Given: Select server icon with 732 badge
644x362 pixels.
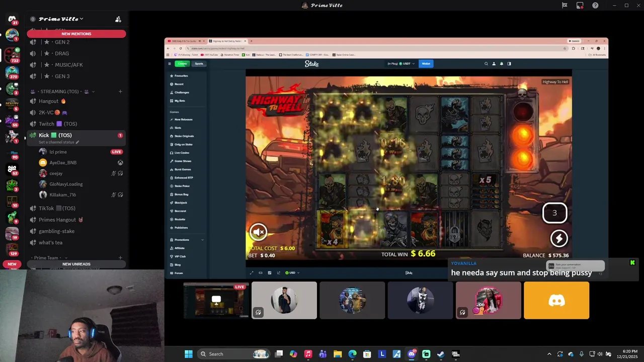Looking at the screenshot, I should [12, 54].
